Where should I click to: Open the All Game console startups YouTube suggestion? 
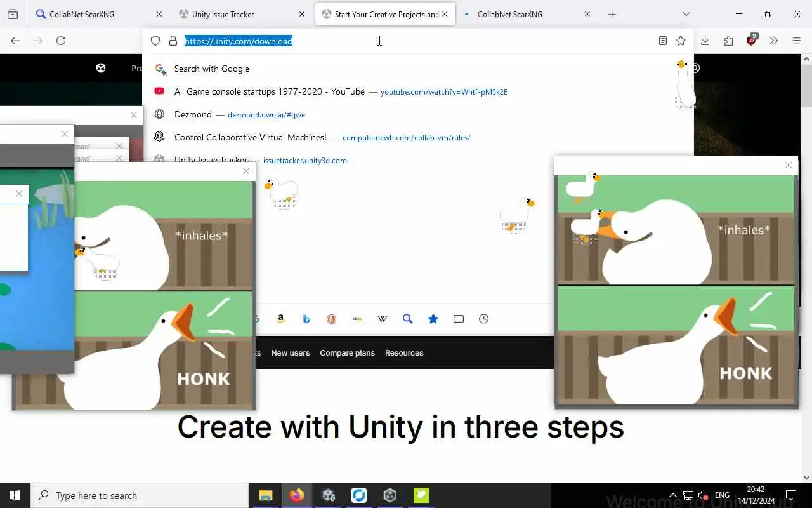point(419,91)
